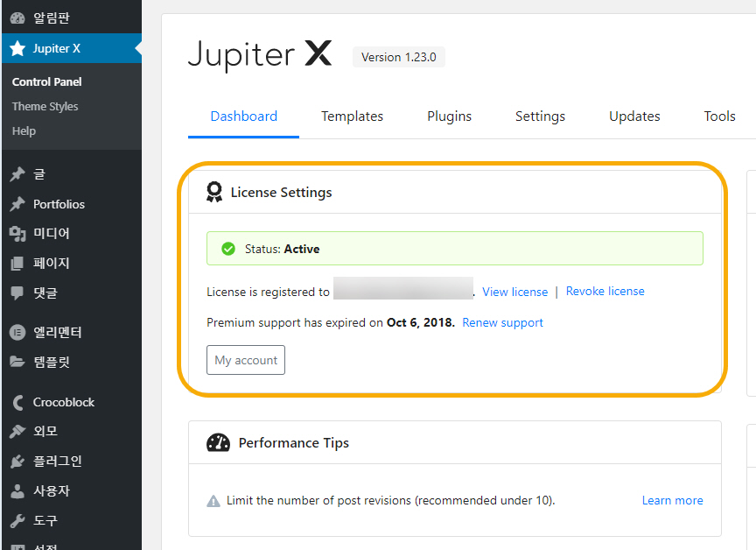Click the View license link
Image resolution: width=756 pixels, height=550 pixels.
[x=514, y=292]
